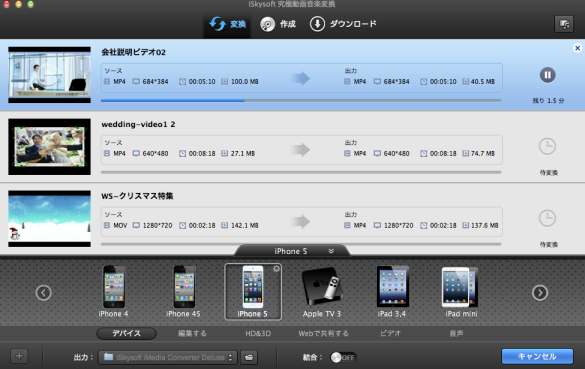
Task: Select the iPhone 4S device preset
Action: (x=183, y=291)
